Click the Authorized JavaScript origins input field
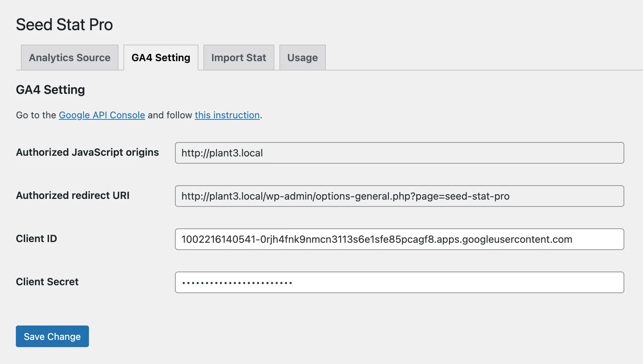This screenshot has width=643, height=364. point(400,153)
